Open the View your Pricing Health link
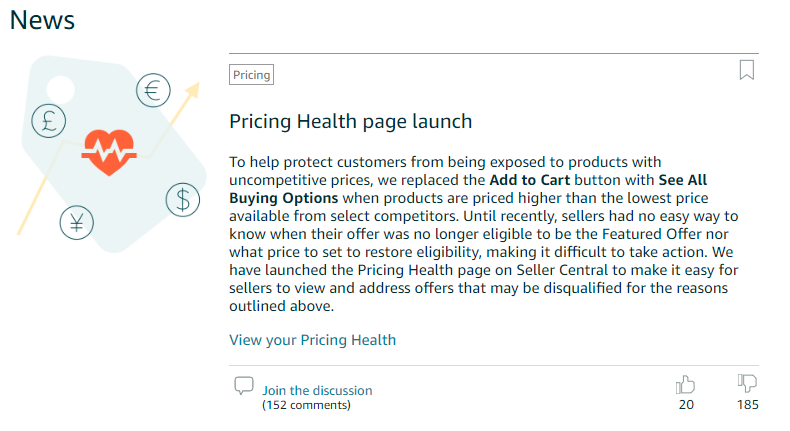The width and height of the screenshot is (790, 431). tap(312, 340)
